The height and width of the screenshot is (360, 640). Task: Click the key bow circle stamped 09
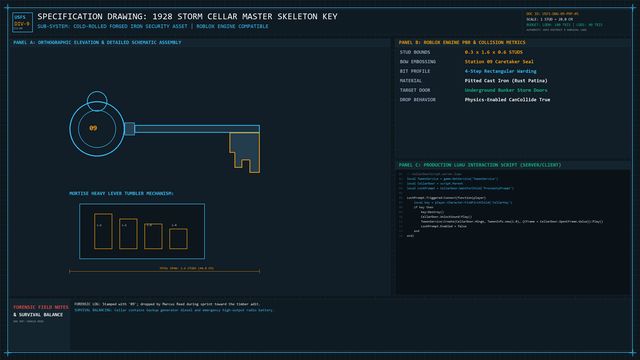97,129
